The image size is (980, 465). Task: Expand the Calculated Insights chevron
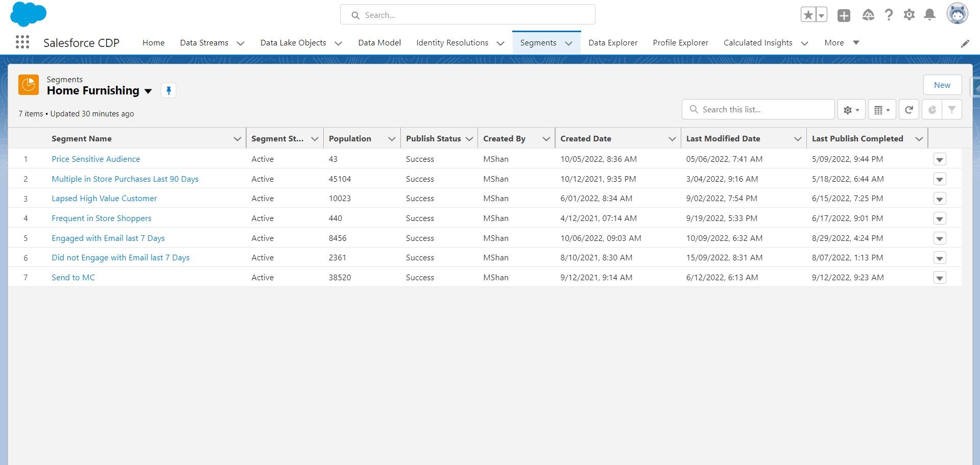pyautogui.click(x=804, y=43)
